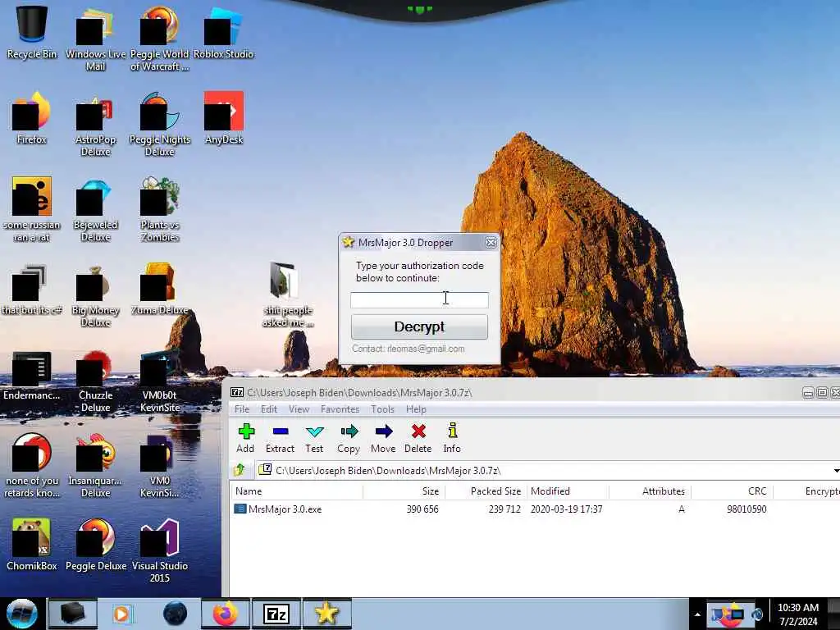Click the yellow star taskbar button
This screenshot has height=630, width=840.
326,614
